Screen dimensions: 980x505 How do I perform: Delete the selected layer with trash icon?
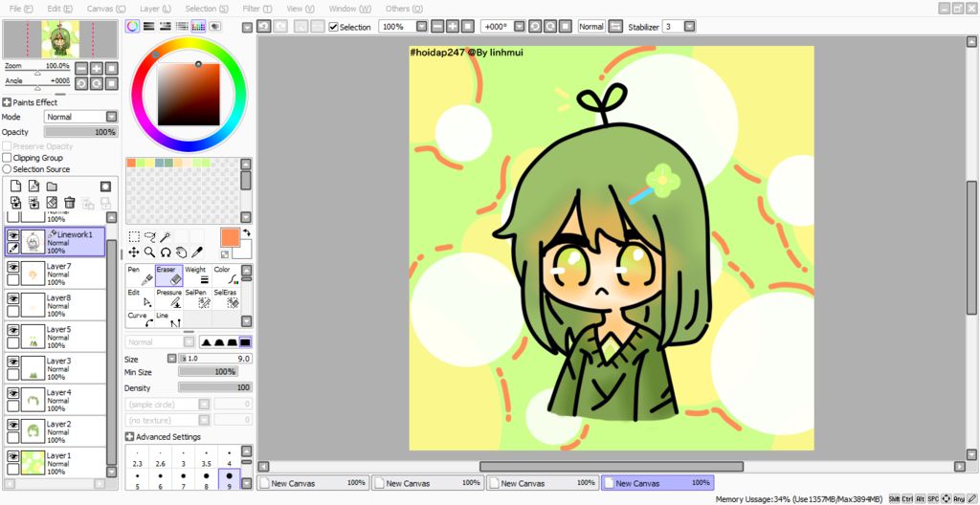(x=69, y=203)
